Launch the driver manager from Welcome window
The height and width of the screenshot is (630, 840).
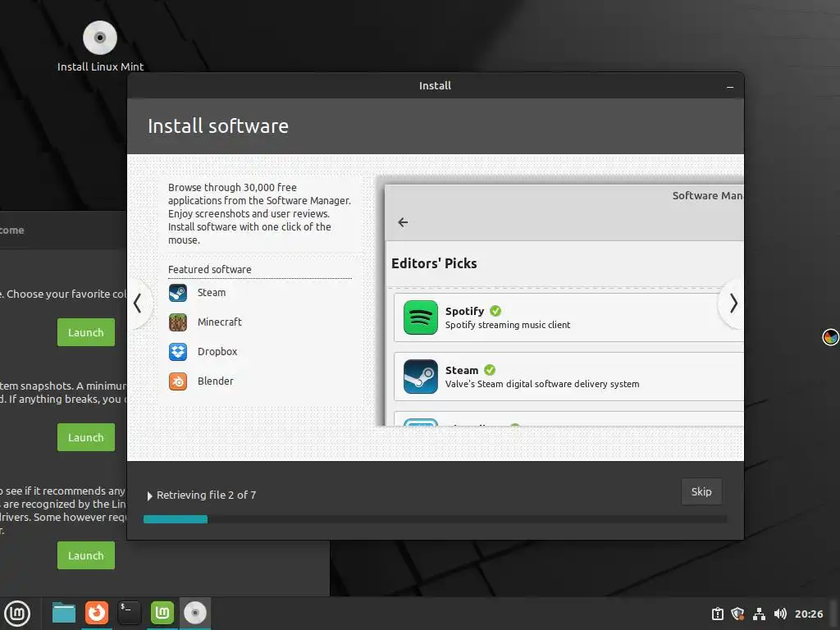coord(85,555)
